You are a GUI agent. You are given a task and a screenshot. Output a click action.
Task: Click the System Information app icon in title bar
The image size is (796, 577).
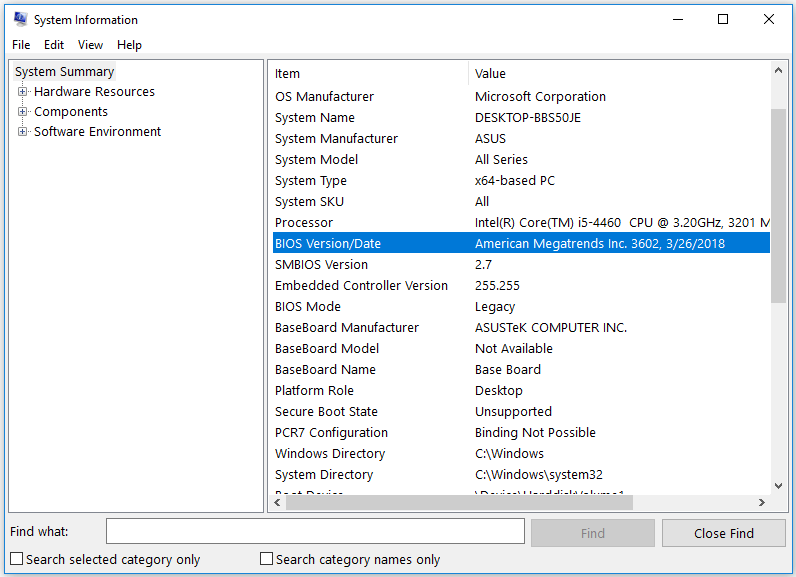21,19
